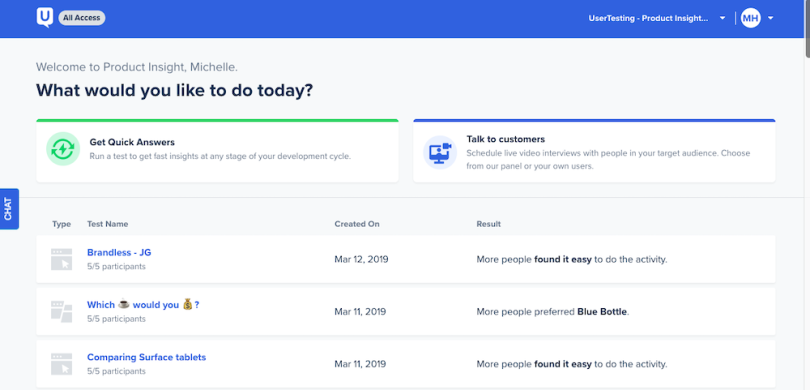Click the comparison type icon for coffee test

coord(61,311)
